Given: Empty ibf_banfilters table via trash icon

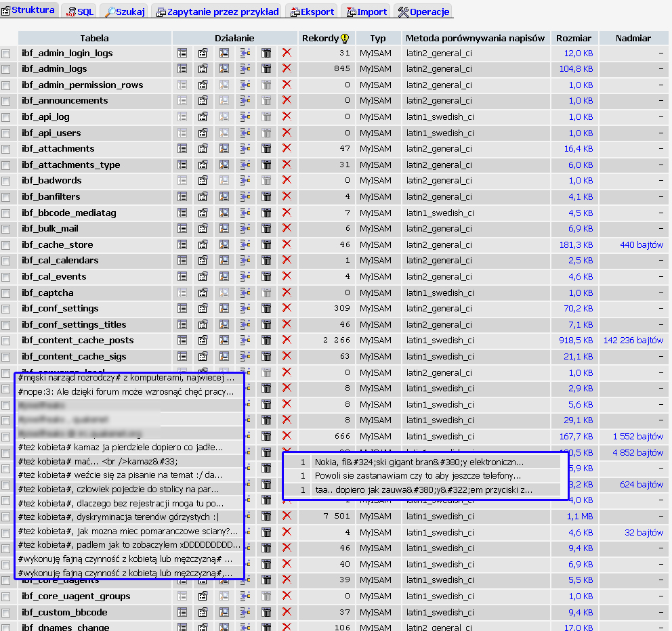Looking at the screenshot, I should [266, 196].
